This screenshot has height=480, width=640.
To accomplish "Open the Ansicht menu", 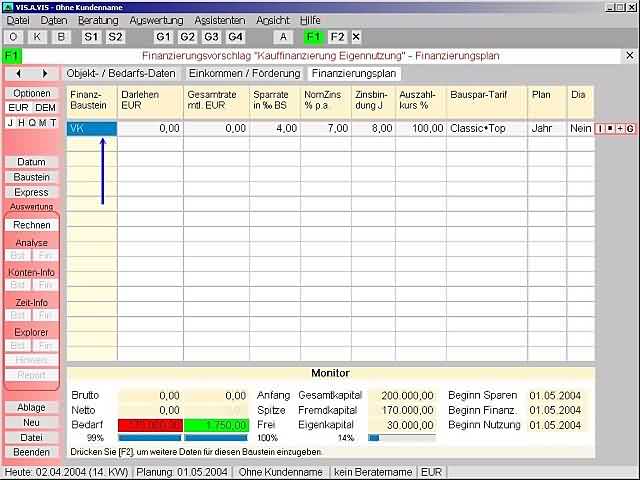I will pos(273,20).
